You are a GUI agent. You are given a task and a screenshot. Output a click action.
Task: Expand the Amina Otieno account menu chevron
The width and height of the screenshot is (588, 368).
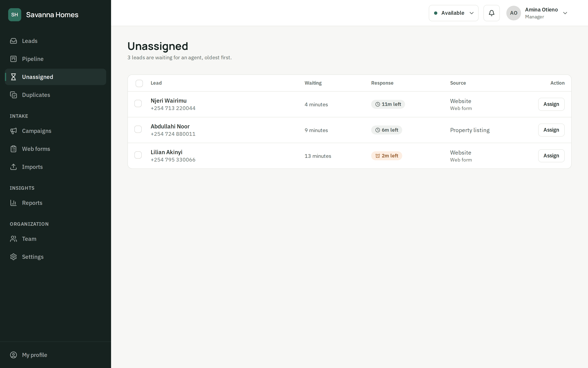(565, 13)
